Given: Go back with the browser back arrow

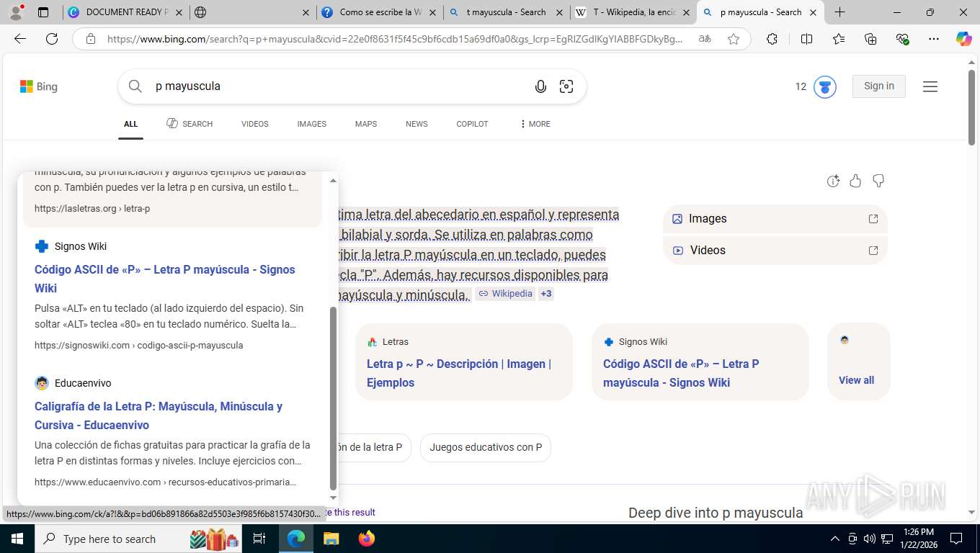Looking at the screenshot, I should pos(20,39).
